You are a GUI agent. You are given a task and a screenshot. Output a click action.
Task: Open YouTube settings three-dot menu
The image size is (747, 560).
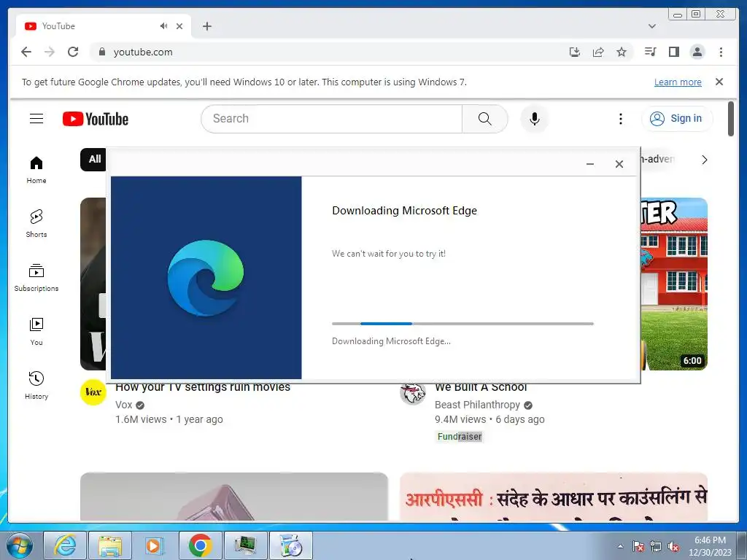click(x=620, y=119)
